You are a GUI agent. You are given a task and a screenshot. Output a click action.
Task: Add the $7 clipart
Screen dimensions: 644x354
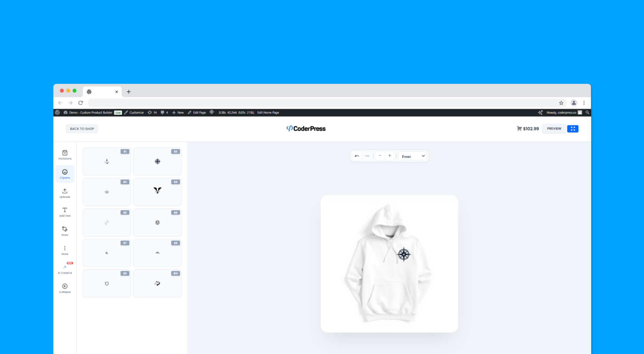[x=107, y=253]
